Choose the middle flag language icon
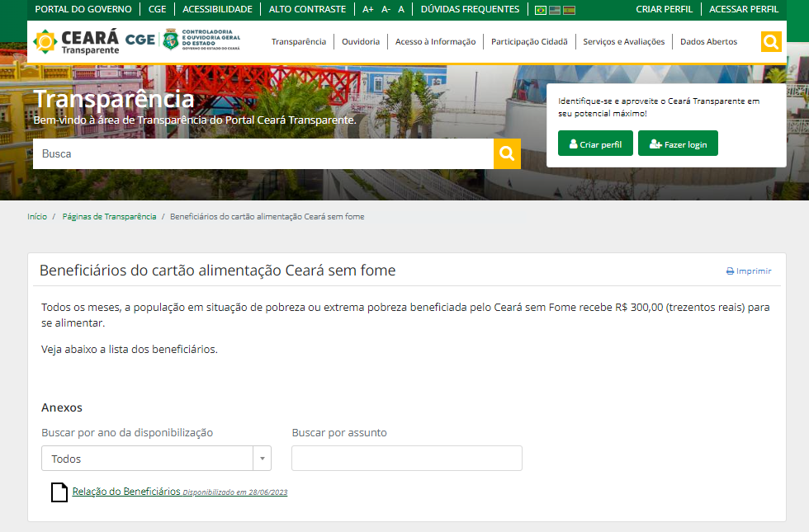Image resolution: width=809 pixels, height=532 pixels. (555, 10)
